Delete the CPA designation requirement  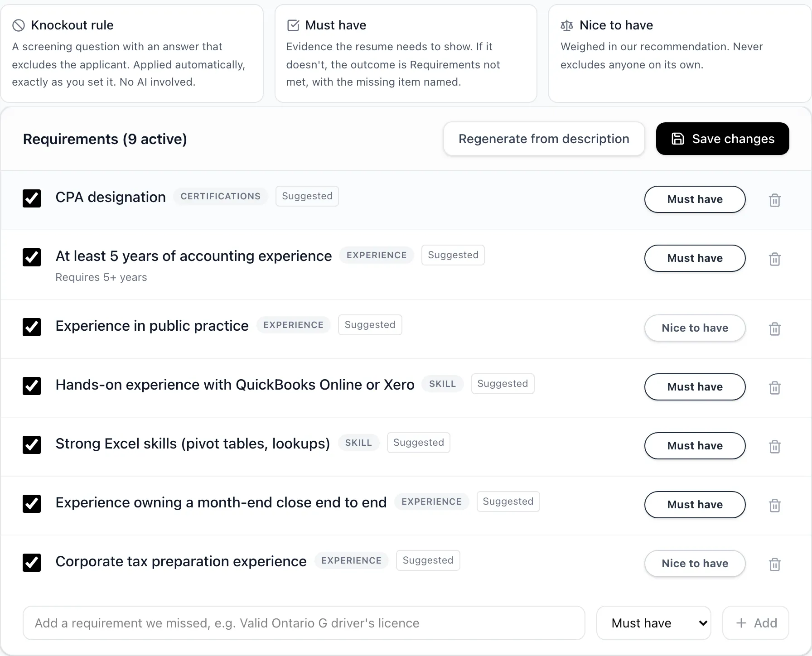(x=774, y=200)
